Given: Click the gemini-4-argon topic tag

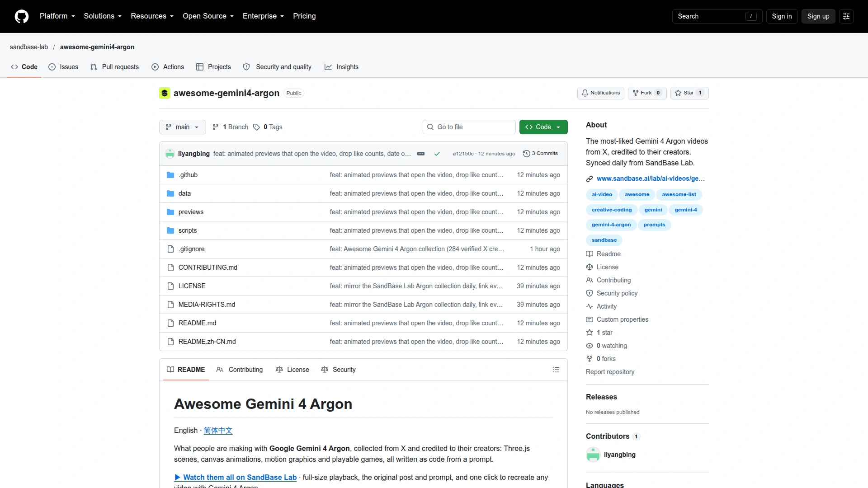Looking at the screenshot, I should click(611, 225).
